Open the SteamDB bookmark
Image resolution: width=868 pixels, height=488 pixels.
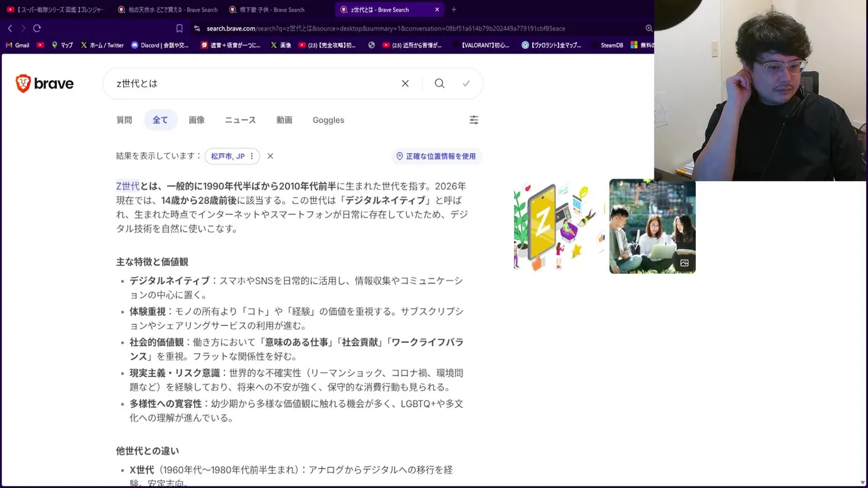point(606,45)
